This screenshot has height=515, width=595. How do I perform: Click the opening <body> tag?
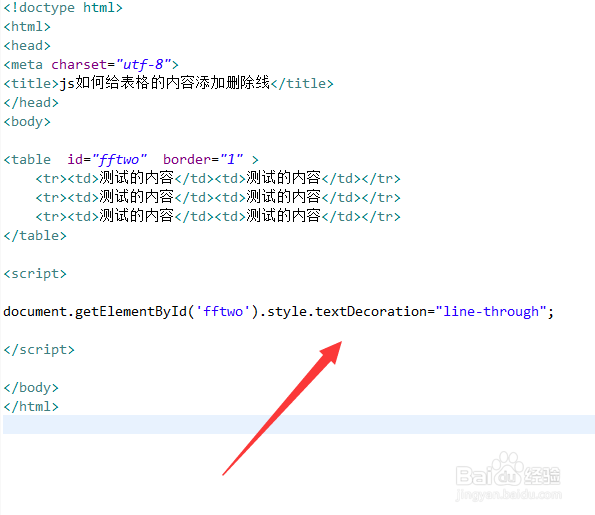pos(27,122)
